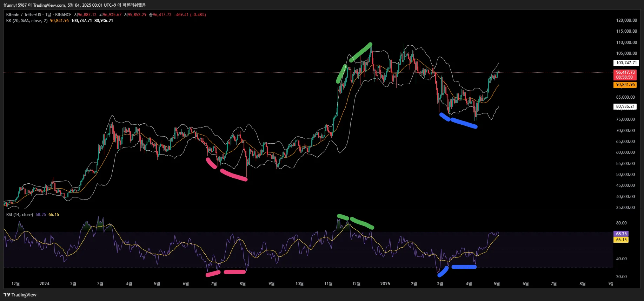644x301 pixels.
Task: Click the white 80,936.21 tag on price scale
Action: 625,106
